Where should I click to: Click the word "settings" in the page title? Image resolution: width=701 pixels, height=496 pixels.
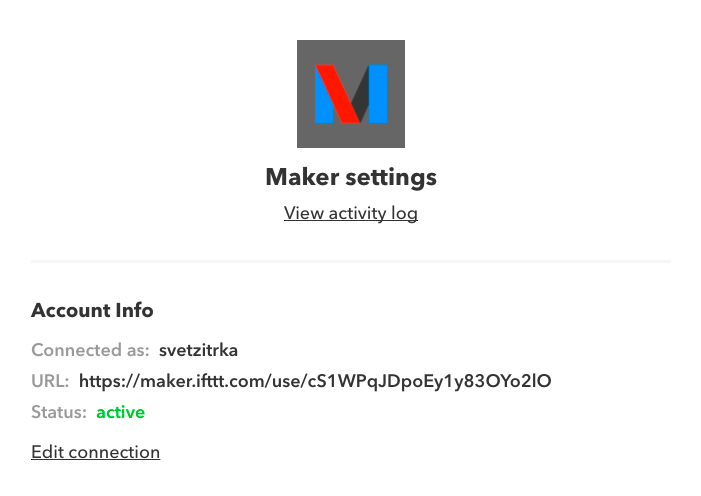point(391,178)
